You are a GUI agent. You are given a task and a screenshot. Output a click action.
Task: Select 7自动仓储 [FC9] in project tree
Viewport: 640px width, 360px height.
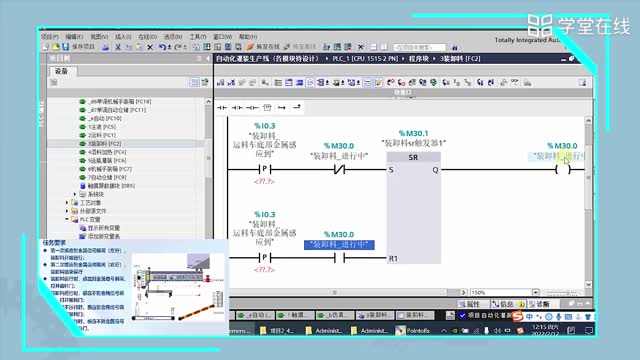tap(107, 178)
